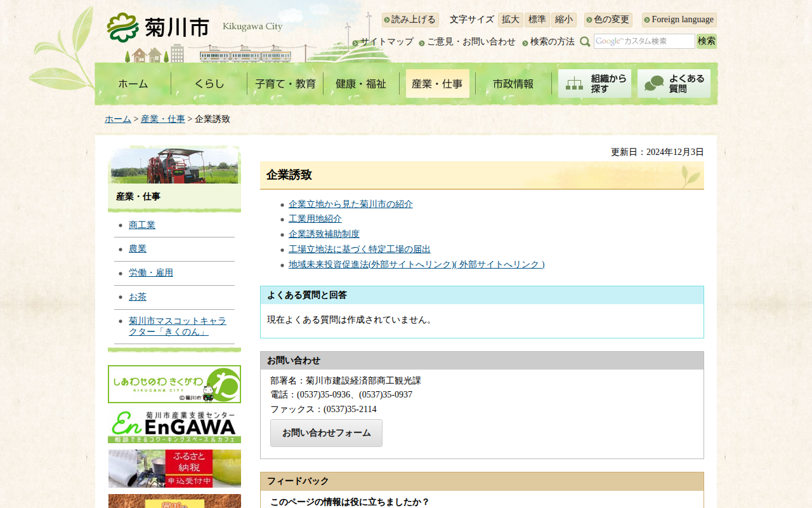The height and width of the screenshot is (508, 812).
Task: Open 工場立地法に基づく特定工場の届出 link
Action: [360, 250]
